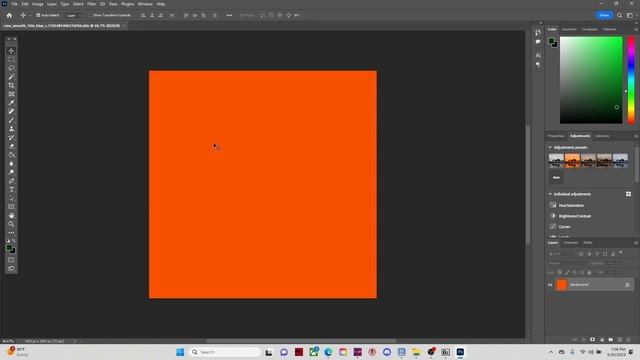Viewport: 640px width, 360px height.
Task: Add a Curves adjustment
Action: coord(564,227)
